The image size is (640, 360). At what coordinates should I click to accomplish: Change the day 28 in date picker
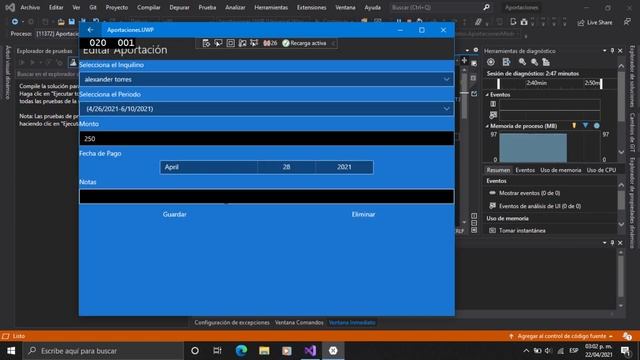(287, 167)
